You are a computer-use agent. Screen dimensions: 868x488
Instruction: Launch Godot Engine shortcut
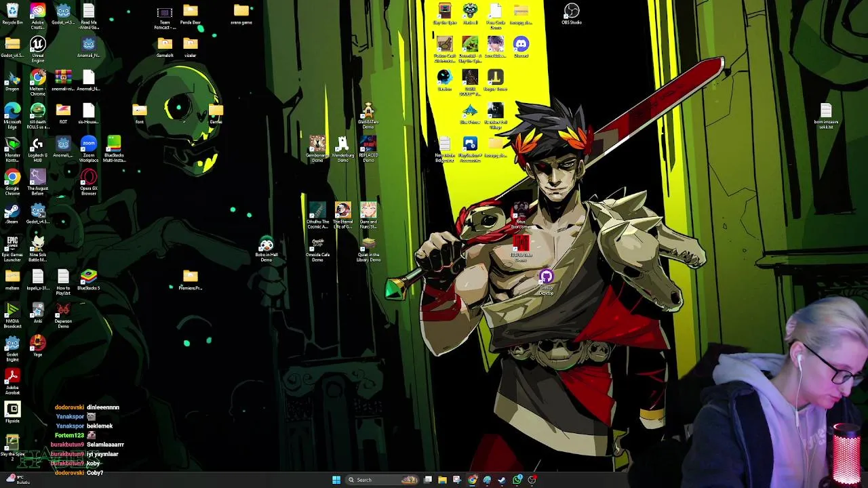click(12, 348)
